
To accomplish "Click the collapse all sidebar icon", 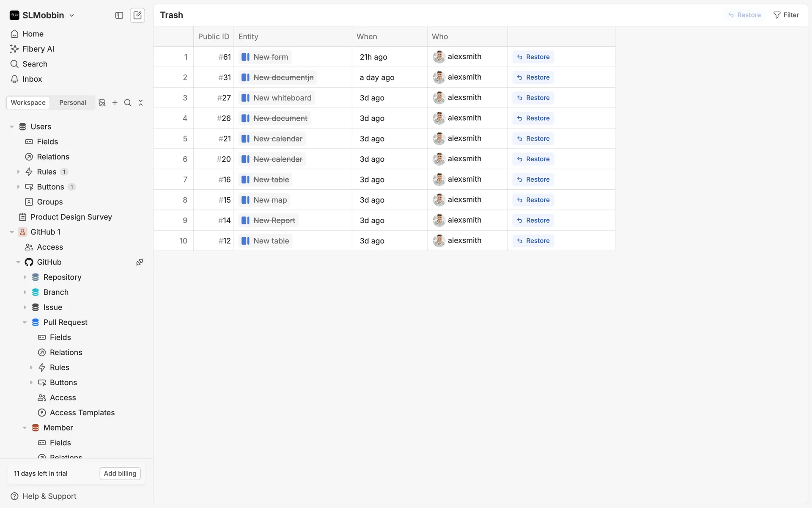I will pyautogui.click(x=141, y=103).
